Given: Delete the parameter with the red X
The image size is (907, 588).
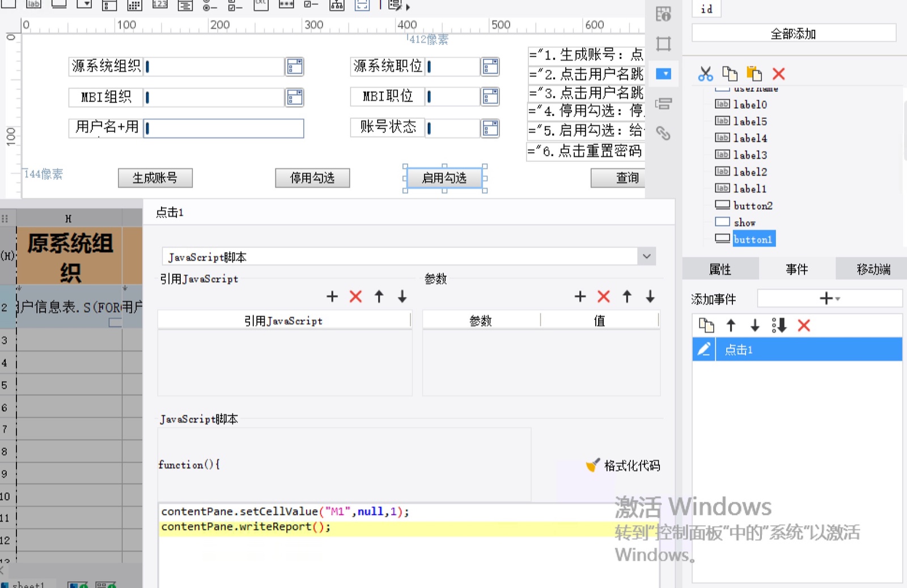Looking at the screenshot, I should pos(604,296).
